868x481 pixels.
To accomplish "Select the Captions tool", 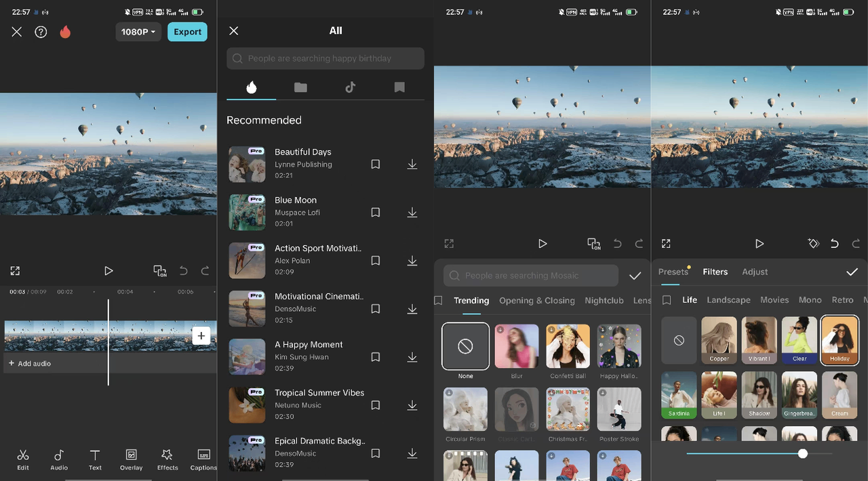I will click(203, 459).
